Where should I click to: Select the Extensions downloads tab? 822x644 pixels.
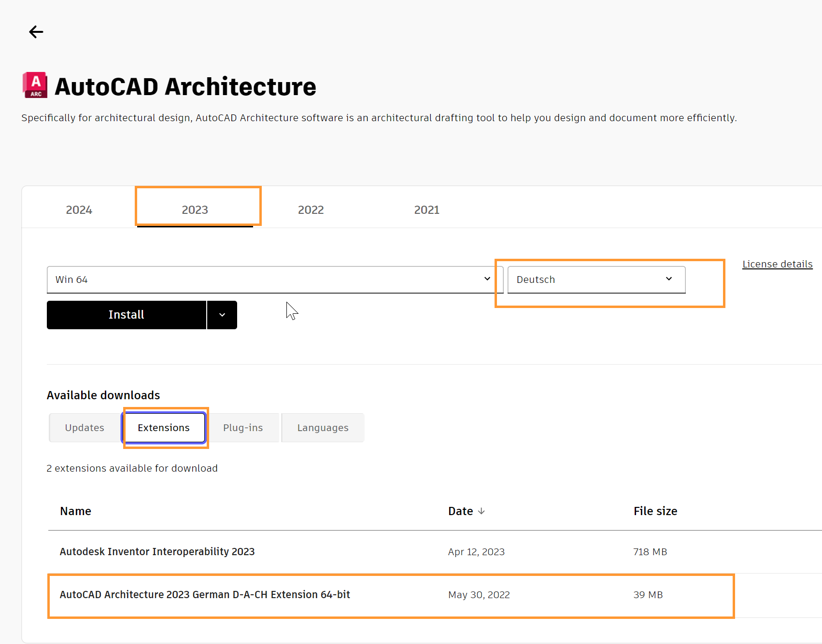coord(164,428)
